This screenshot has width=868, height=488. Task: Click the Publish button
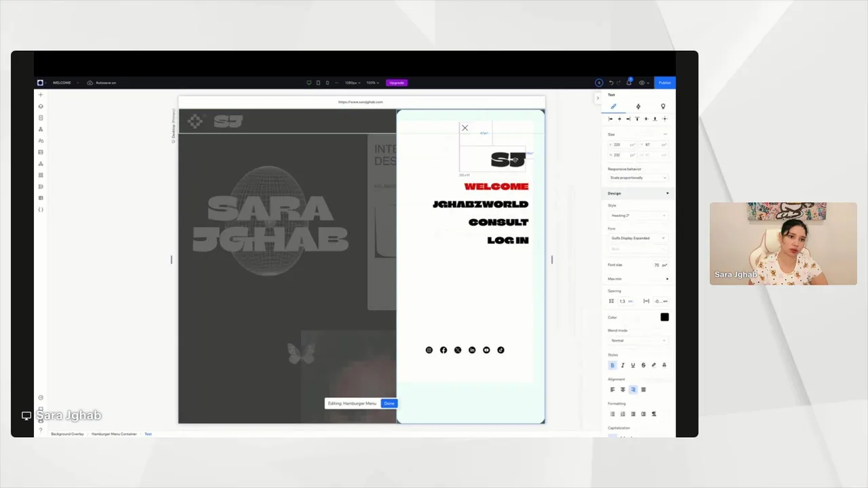click(x=665, y=83)
